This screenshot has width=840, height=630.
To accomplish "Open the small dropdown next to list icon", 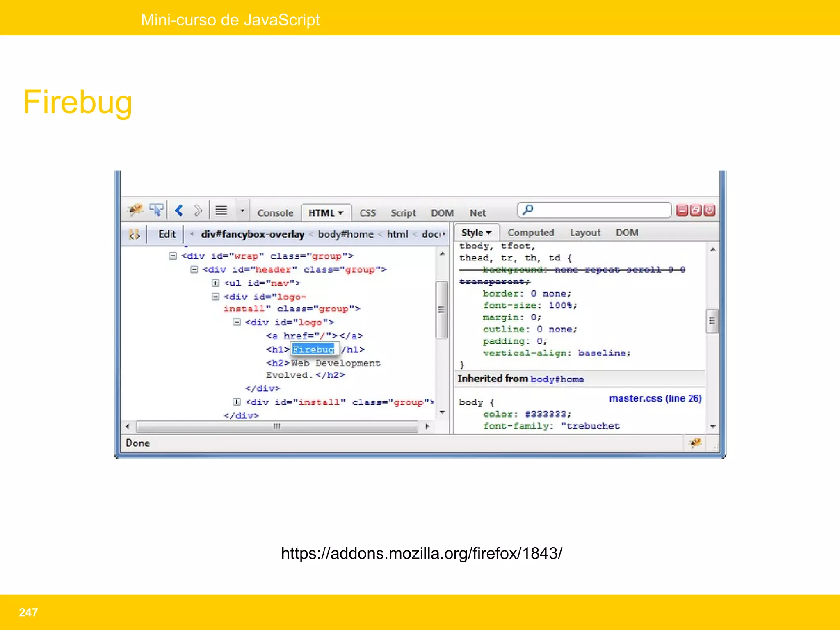I will coord(242,211).
